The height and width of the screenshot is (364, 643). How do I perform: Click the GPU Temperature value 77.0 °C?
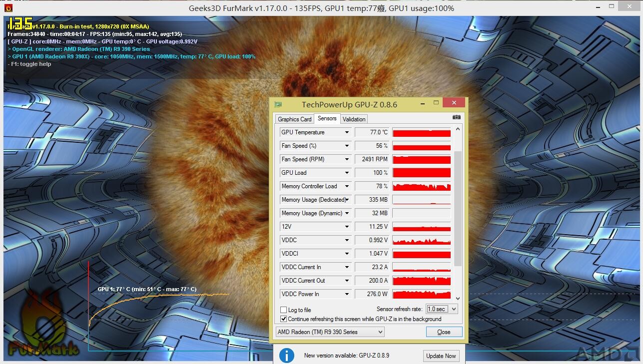(372, 132)
